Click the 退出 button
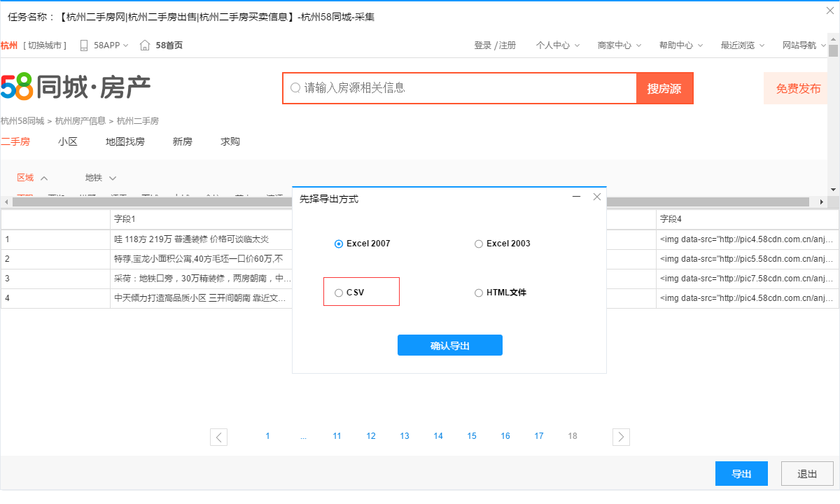The width and height of the screenshot is (840, 504). tap(807, 474)
